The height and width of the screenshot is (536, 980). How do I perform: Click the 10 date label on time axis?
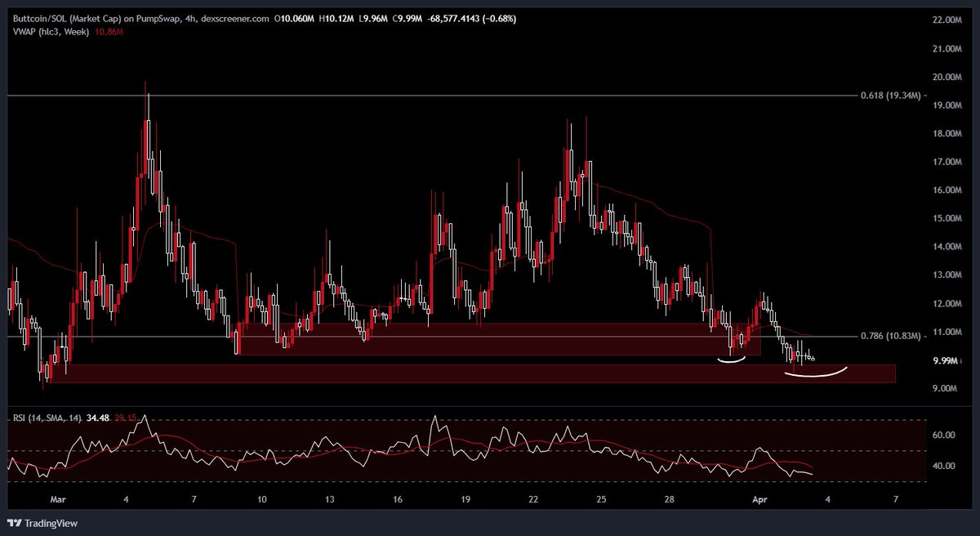click(261, 498)
